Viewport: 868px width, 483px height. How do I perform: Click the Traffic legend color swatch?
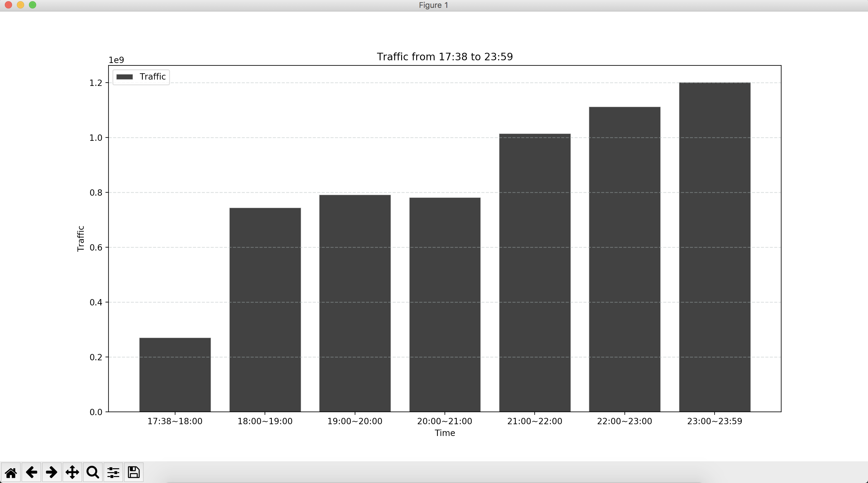pyautogui.click(x=125, y=77)
